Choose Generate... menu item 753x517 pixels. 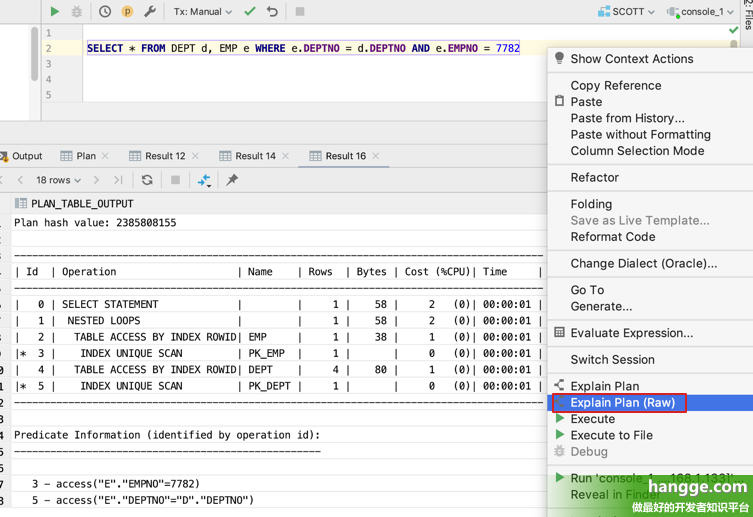coord(650,306)
